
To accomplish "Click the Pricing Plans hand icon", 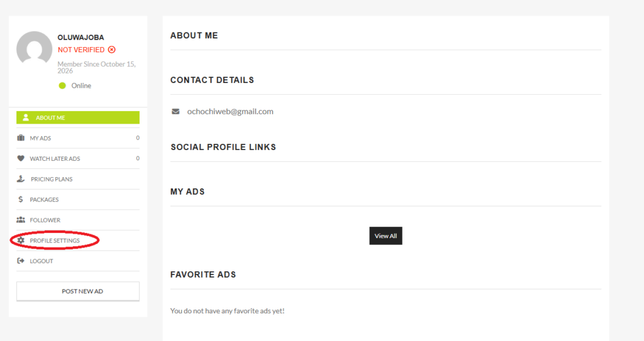I will [x=21, y=179].
